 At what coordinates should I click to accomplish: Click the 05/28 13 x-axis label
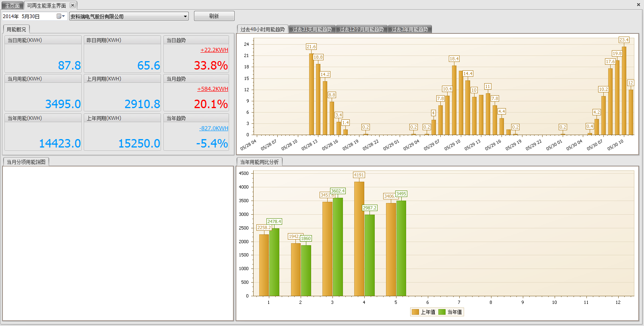coord(309,145)
